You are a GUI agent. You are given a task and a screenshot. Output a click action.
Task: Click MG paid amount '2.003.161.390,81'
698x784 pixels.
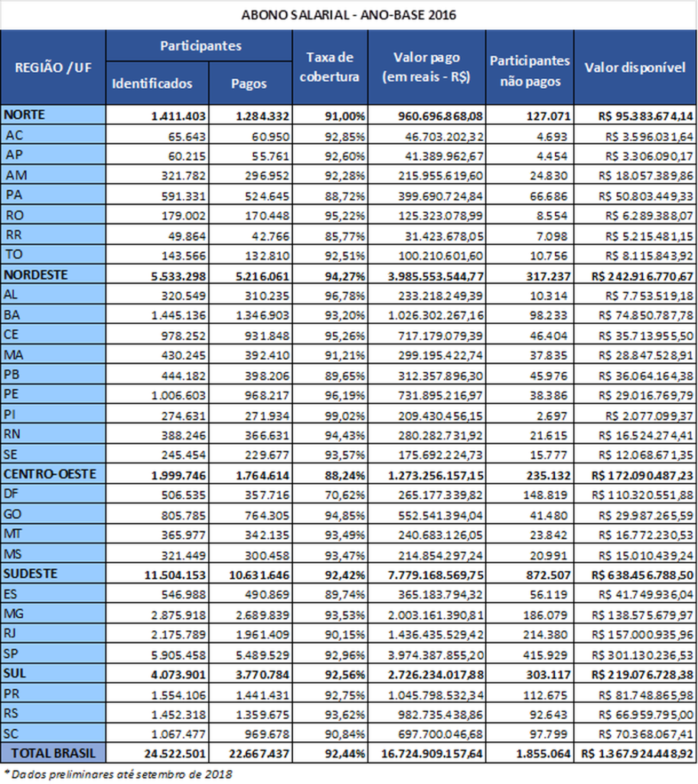[436, 615]
